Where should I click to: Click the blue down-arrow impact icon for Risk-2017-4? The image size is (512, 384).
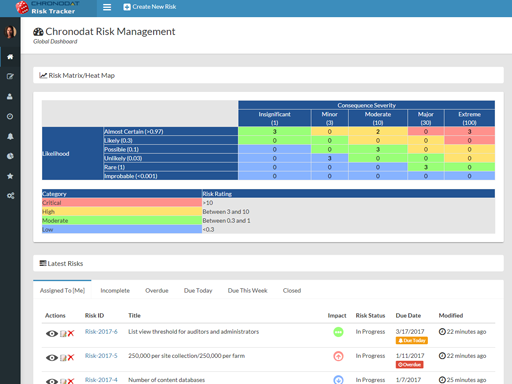coord(338,380)
